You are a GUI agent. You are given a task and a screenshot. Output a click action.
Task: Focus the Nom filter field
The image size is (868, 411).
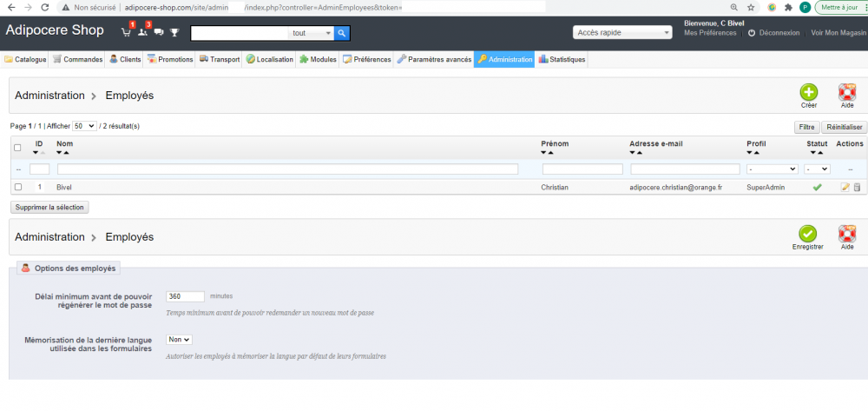288,169
